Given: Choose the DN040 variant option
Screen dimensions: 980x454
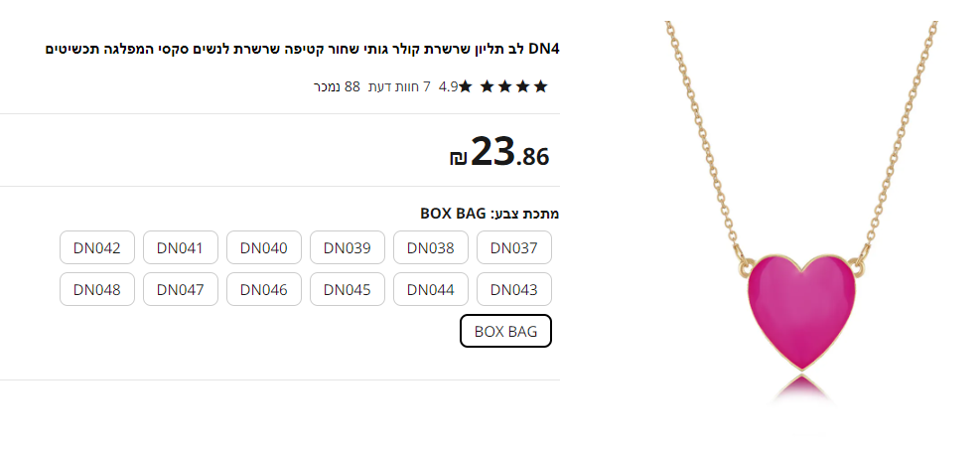Looking at the screenshot, I should coord(263,247).
